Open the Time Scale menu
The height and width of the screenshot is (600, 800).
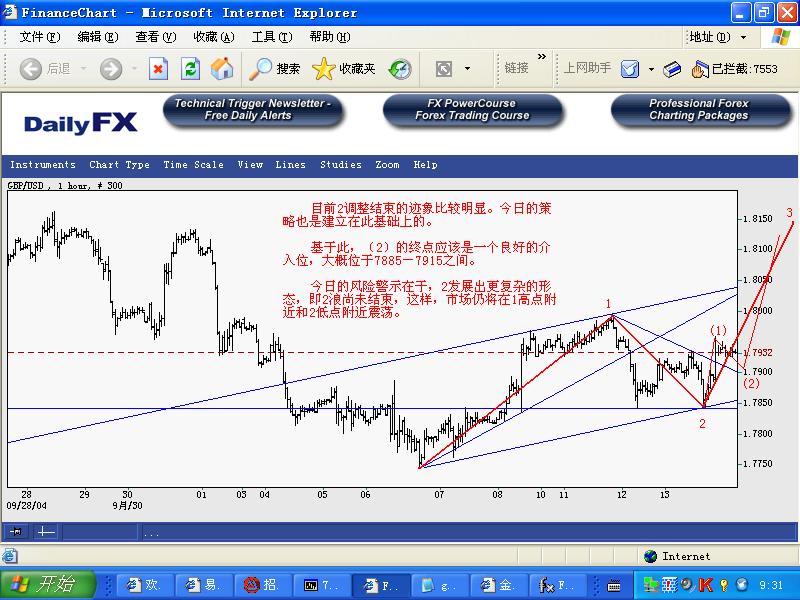tap(193, 165)
